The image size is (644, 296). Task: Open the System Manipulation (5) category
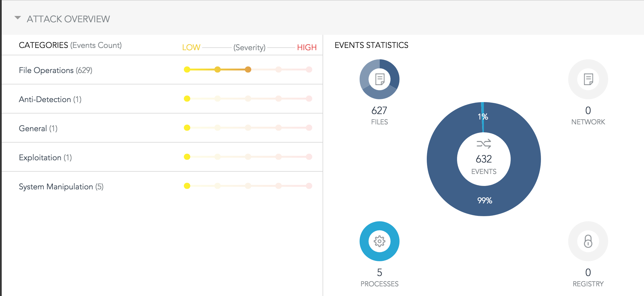tap(61, 186)
